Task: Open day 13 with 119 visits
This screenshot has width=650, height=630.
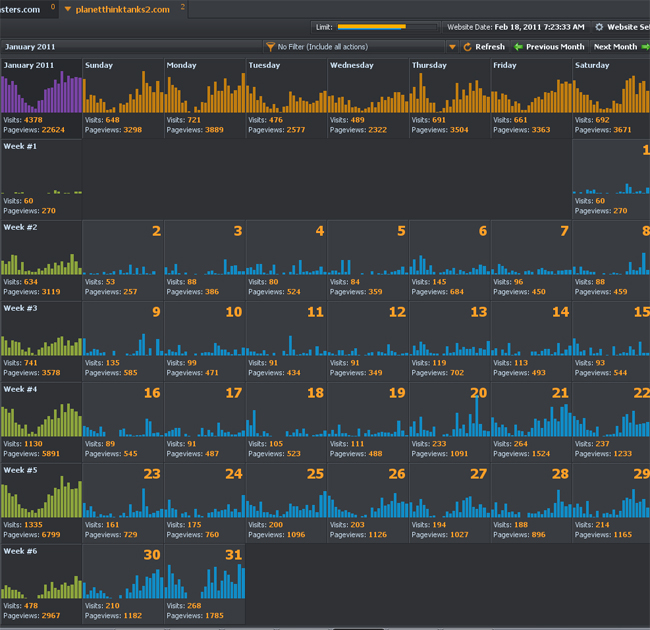Action: pos(450,341)
